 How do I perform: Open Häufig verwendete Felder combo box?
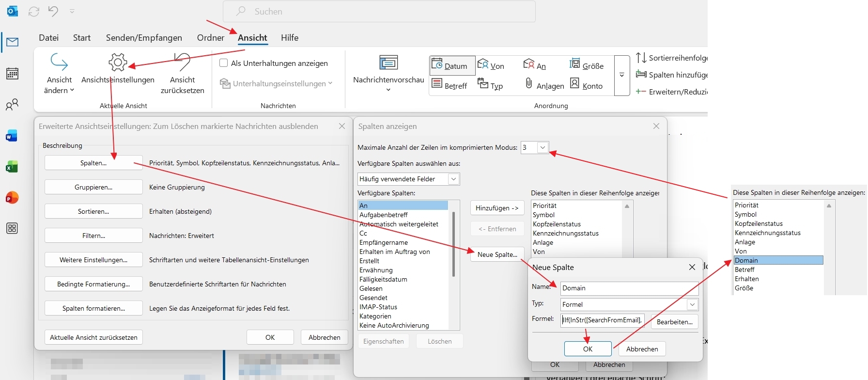coord(408,179)
